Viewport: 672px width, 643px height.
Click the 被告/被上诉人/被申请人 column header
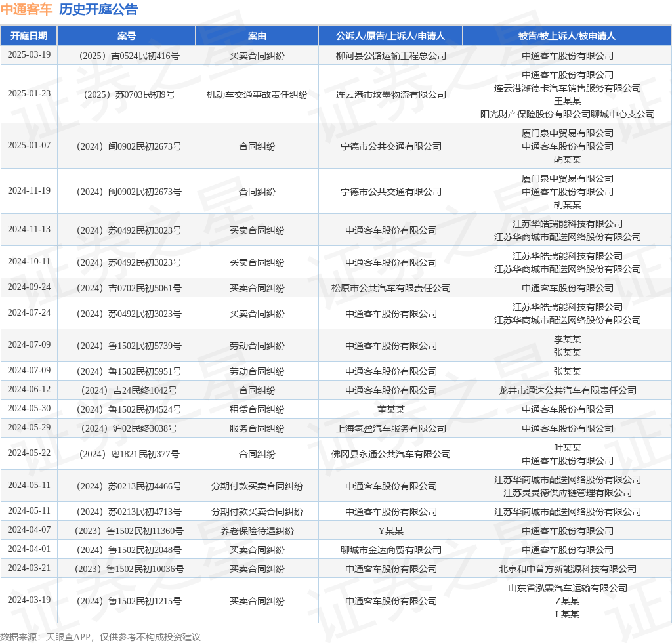point(567,36)
